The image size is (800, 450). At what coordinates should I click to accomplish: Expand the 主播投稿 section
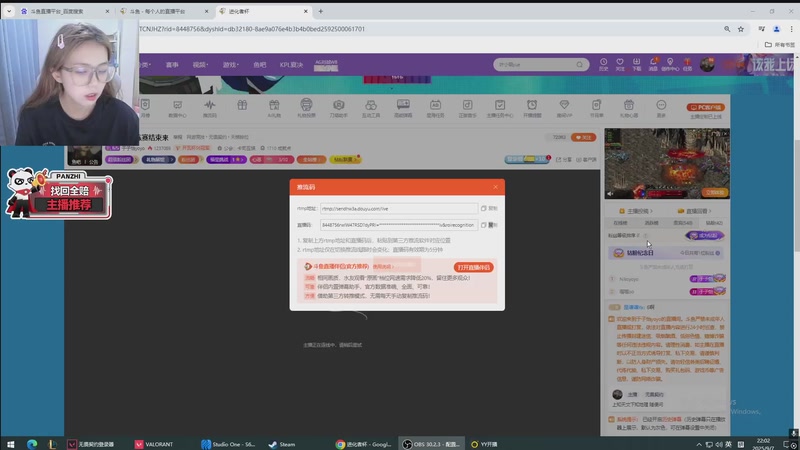pyautogui.click(x=636, y=211)
